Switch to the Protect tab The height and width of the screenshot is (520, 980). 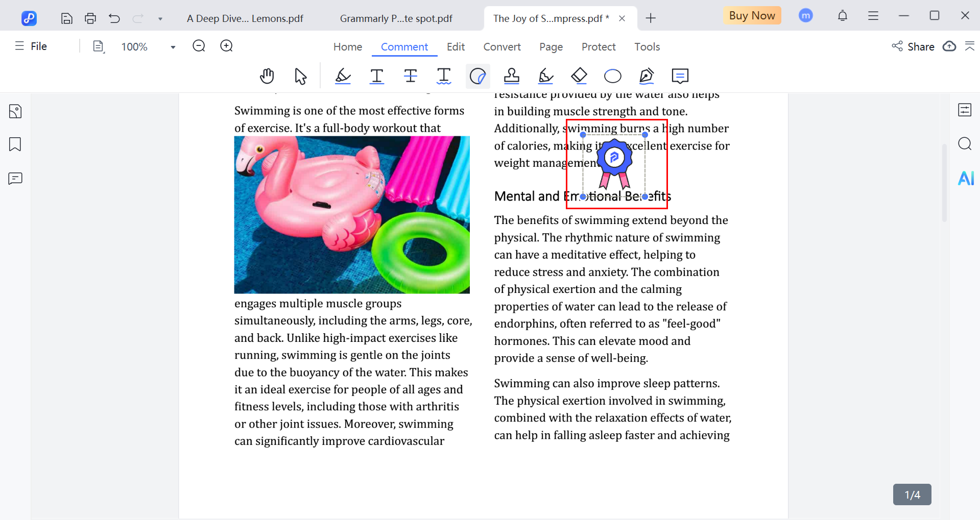(598, 47)
